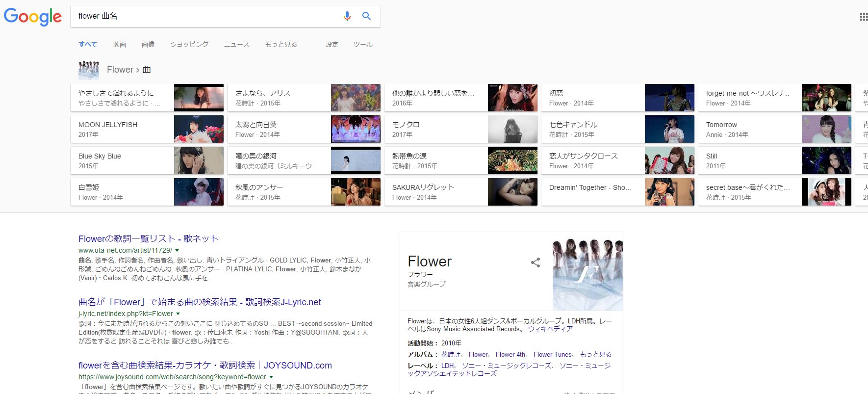868x394 pixels.
Task: Open song card 瞳の奥の銀河
Action: click(x=304, y=160)
